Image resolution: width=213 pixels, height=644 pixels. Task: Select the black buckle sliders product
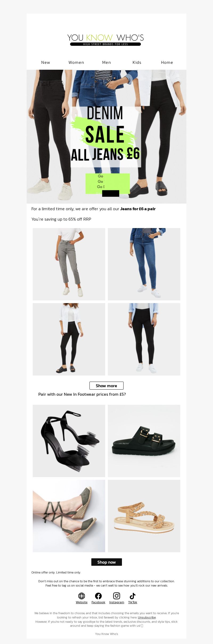pos(144,441)
